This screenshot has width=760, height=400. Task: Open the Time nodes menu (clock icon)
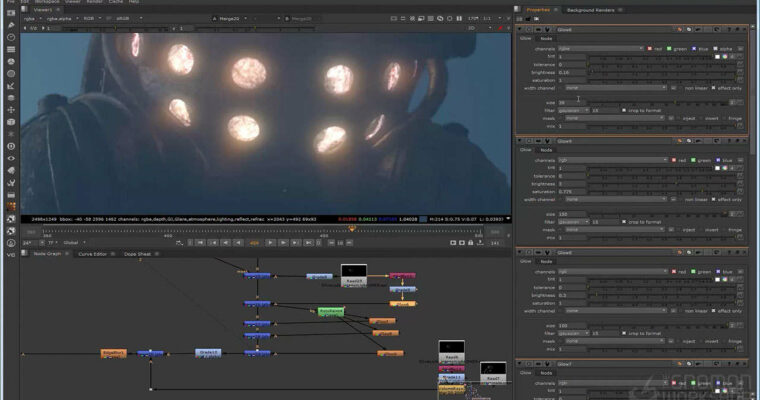tap(11, 37)
